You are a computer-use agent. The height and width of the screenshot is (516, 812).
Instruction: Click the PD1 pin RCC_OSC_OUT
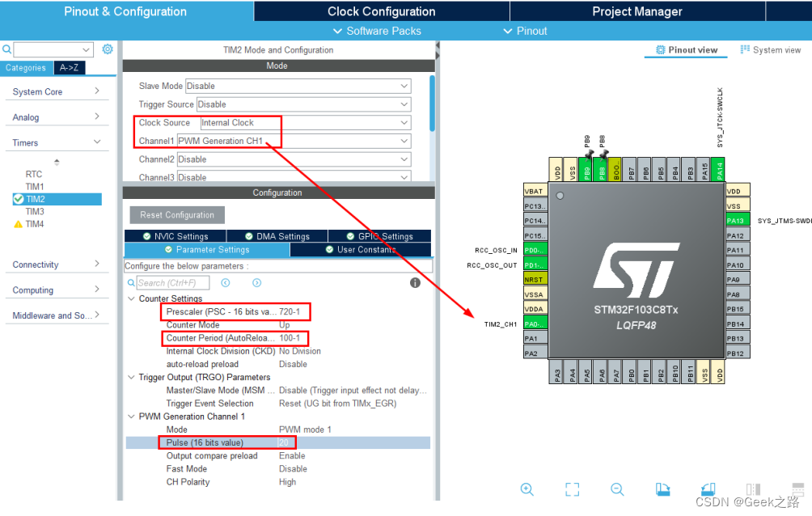tap(535, 264)
